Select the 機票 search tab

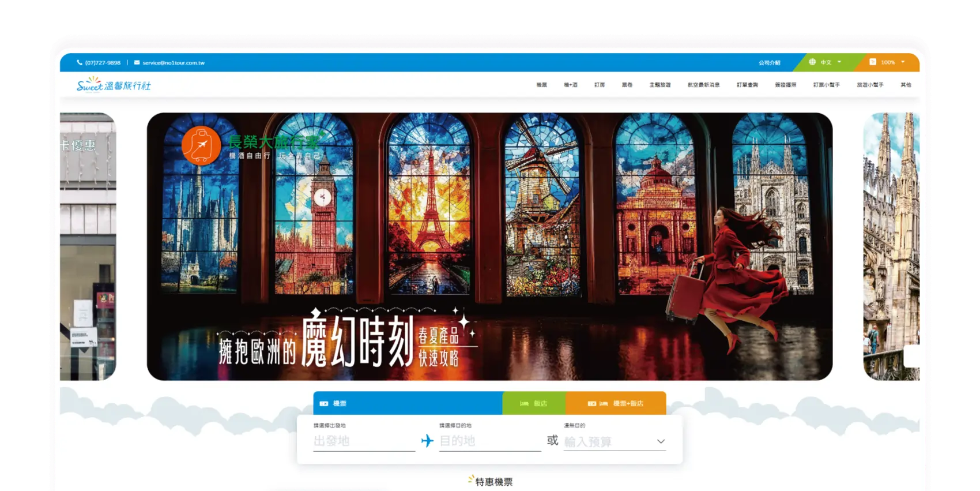pyautogui.click(x=340, y=403)
